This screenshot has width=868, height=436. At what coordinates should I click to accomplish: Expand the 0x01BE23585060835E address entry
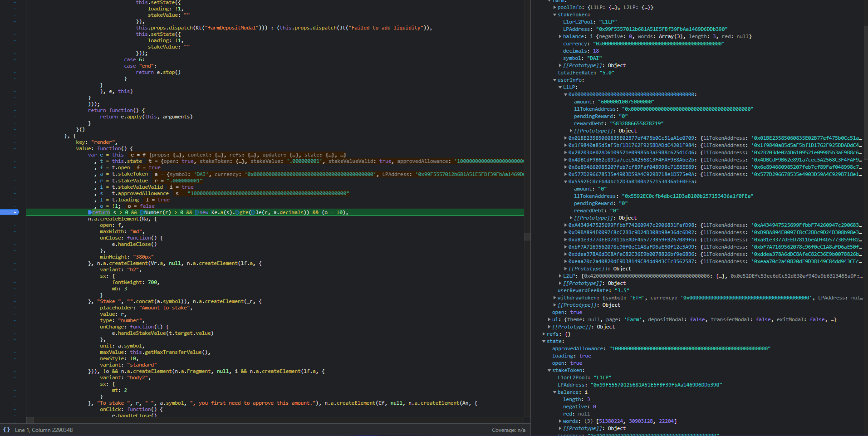pos(565,138)
